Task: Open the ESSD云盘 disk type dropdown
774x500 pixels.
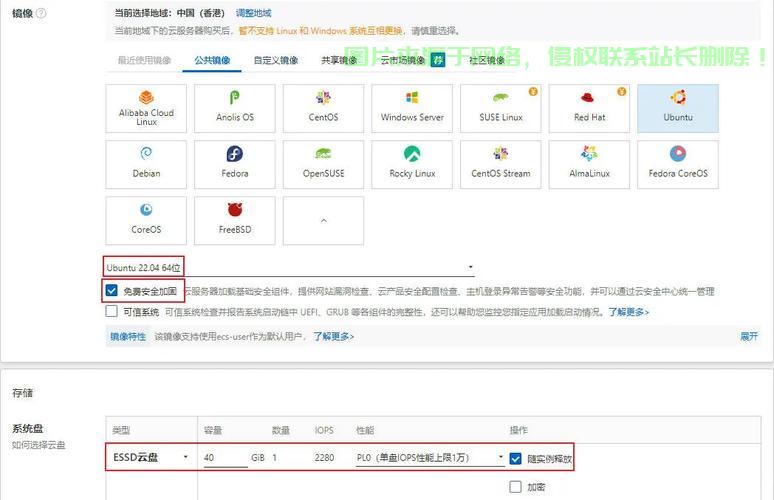Action: point(151,458)
